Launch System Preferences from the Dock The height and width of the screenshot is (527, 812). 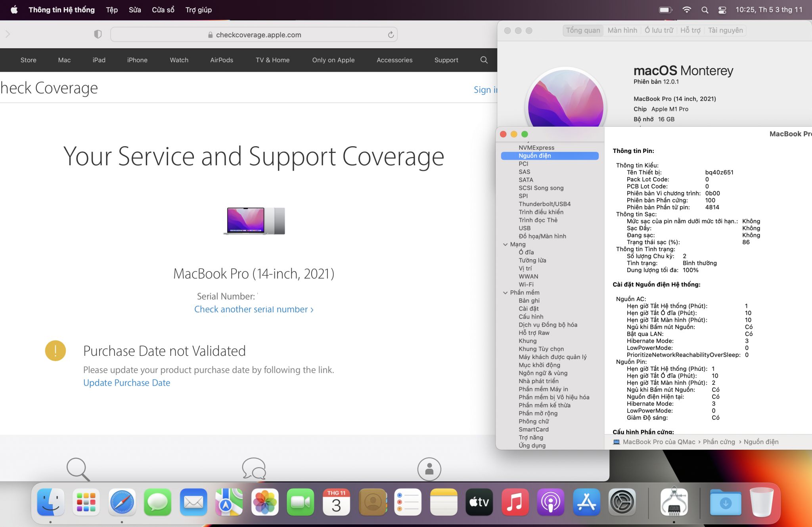coord(622,502)
